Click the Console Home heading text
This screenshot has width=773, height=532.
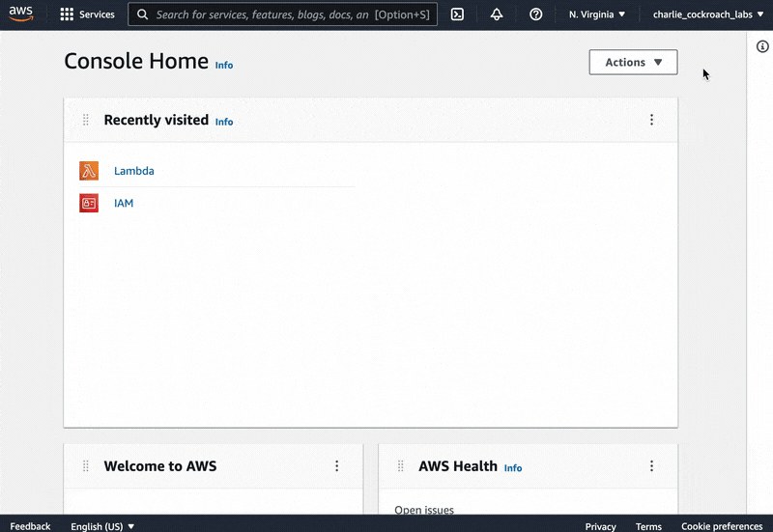pyautogui.click(x=136, y=61)
